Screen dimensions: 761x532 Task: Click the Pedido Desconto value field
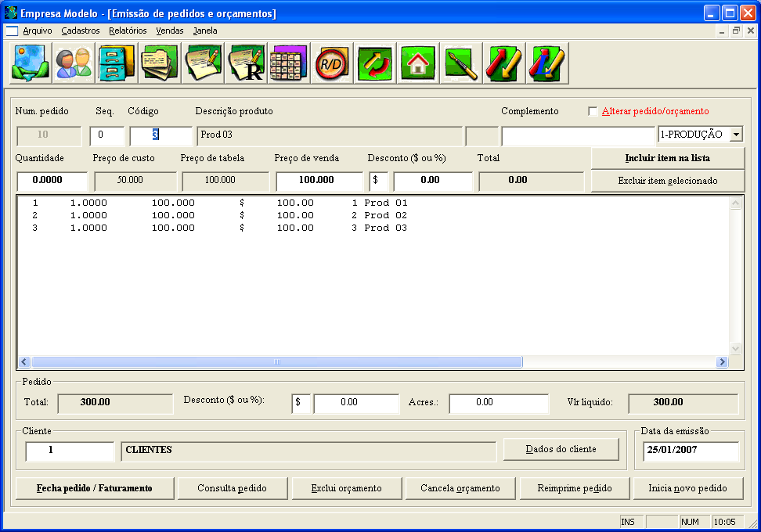(356, 403)
